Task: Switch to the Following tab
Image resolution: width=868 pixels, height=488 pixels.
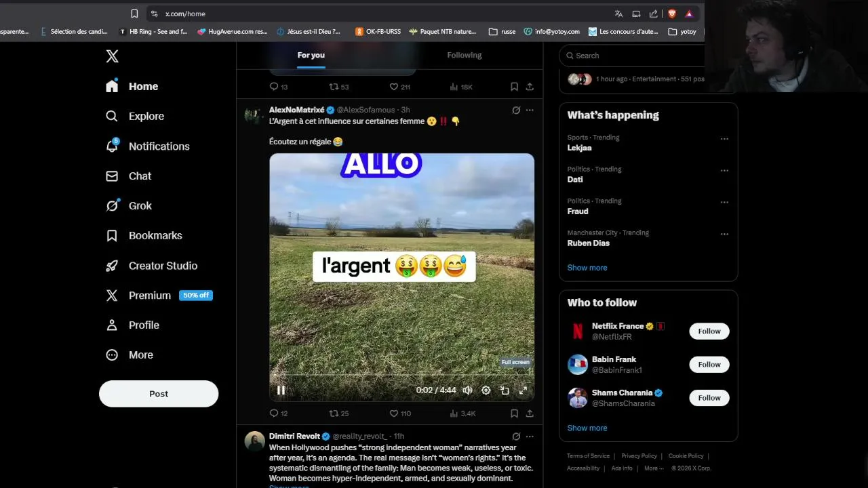Action: tap(465, 55)
